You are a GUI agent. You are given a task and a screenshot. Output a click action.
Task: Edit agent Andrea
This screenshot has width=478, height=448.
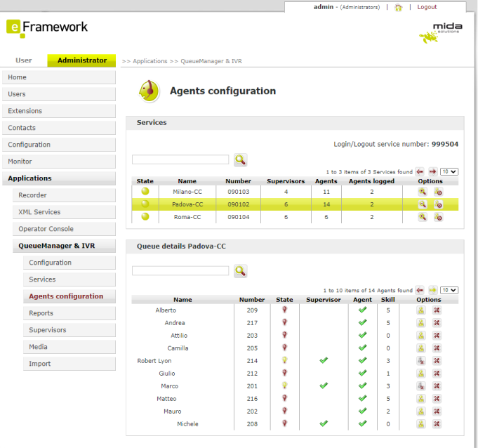coord(421,322)
